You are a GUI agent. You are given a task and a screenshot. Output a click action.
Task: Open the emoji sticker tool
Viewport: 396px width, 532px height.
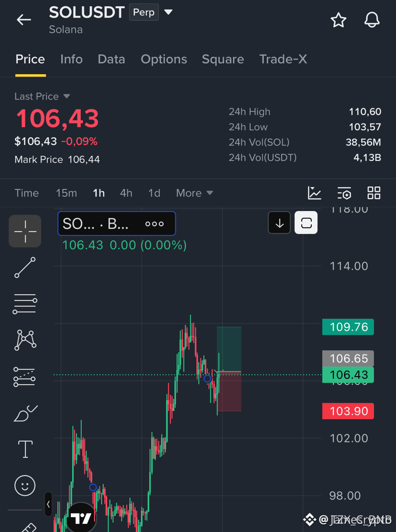click(25, 486)
